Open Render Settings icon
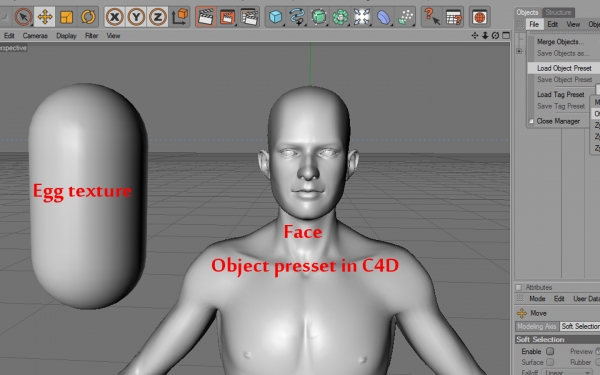This screenshot has height=375, width=600. (249, 17)
